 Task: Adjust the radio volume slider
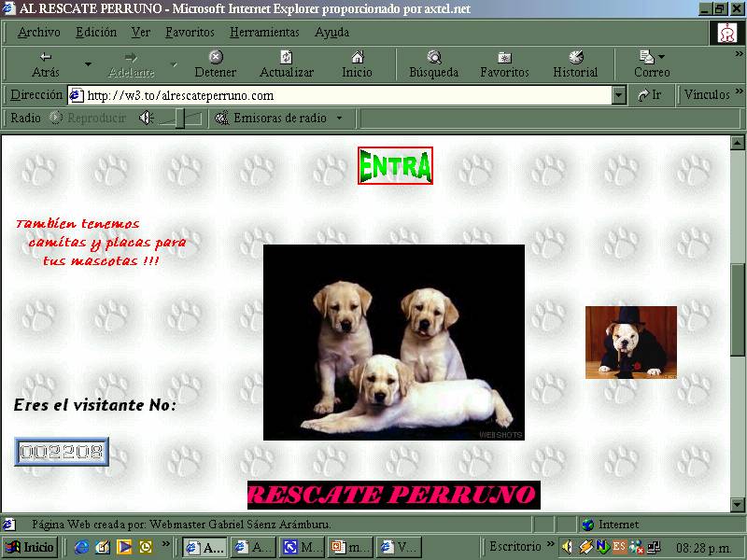pyautogui.click(x=182, y=119)
